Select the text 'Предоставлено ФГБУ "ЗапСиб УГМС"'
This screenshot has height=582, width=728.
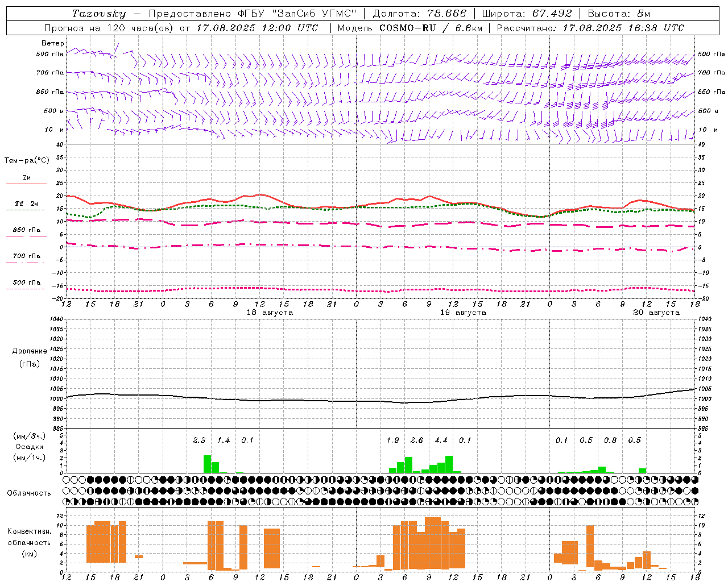click(x=253, y=14)
